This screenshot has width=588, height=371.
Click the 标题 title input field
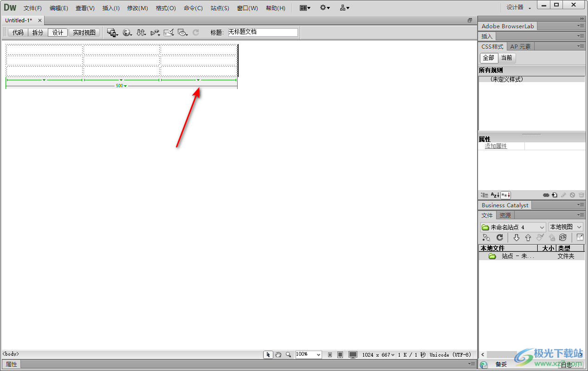[x=263, y=32]
